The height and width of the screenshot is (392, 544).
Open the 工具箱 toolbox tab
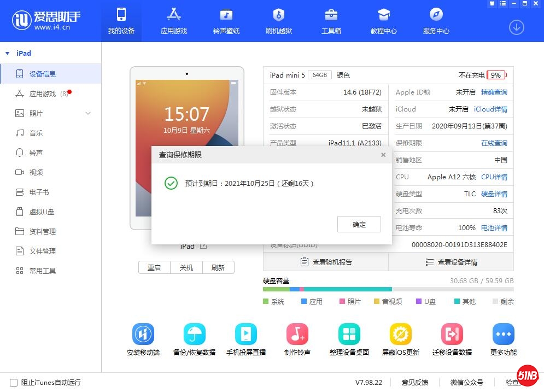click(331, 21)
